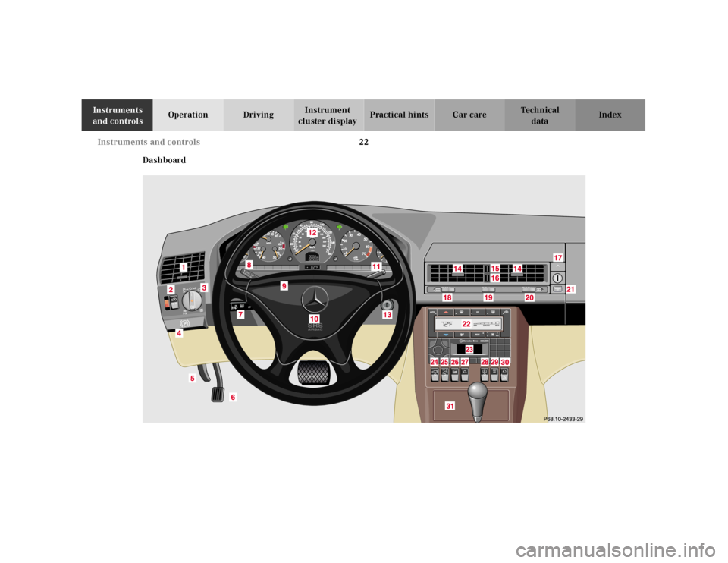The image size is (728, 563).
Task: Click callout number 17 above the glove box lock
Action: 558,258
